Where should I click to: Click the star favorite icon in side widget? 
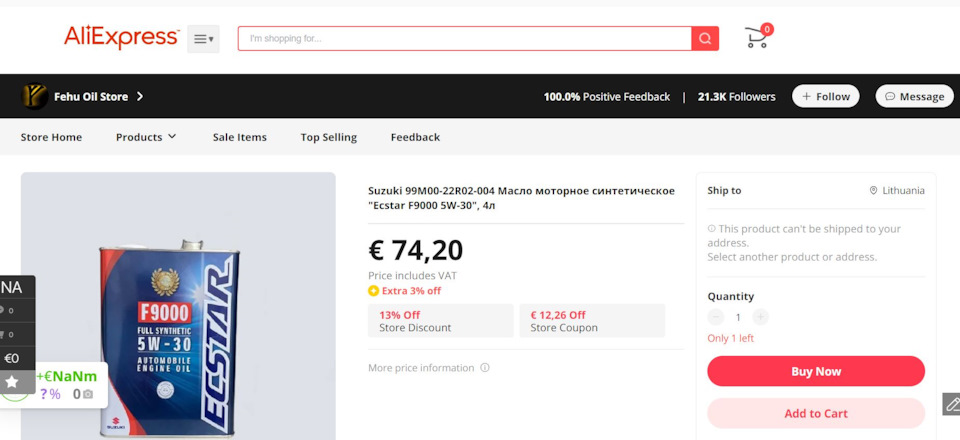click(x=12, y=382)
